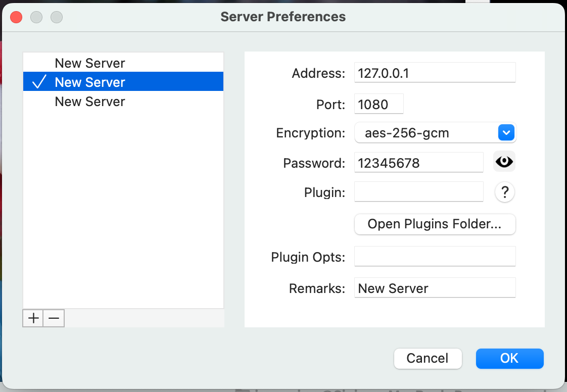Click the Remarks input field

tap(435, 288)
